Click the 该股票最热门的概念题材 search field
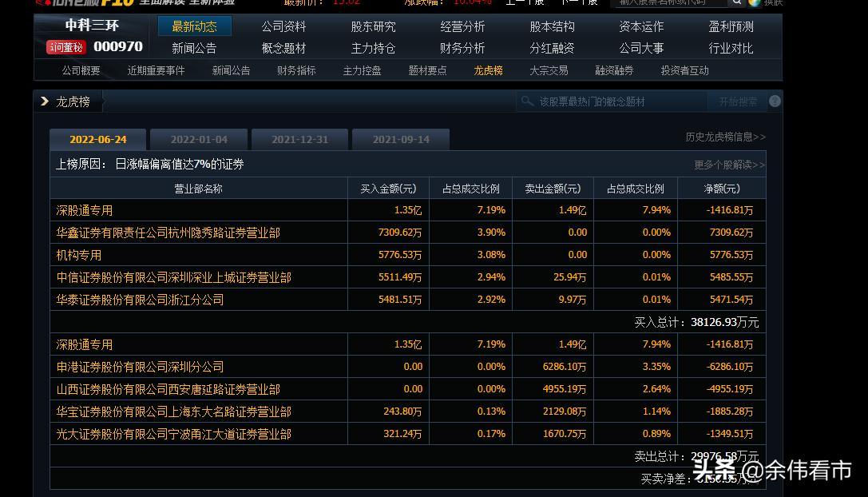The image size is (868, 497). click(x=612, y=101)
